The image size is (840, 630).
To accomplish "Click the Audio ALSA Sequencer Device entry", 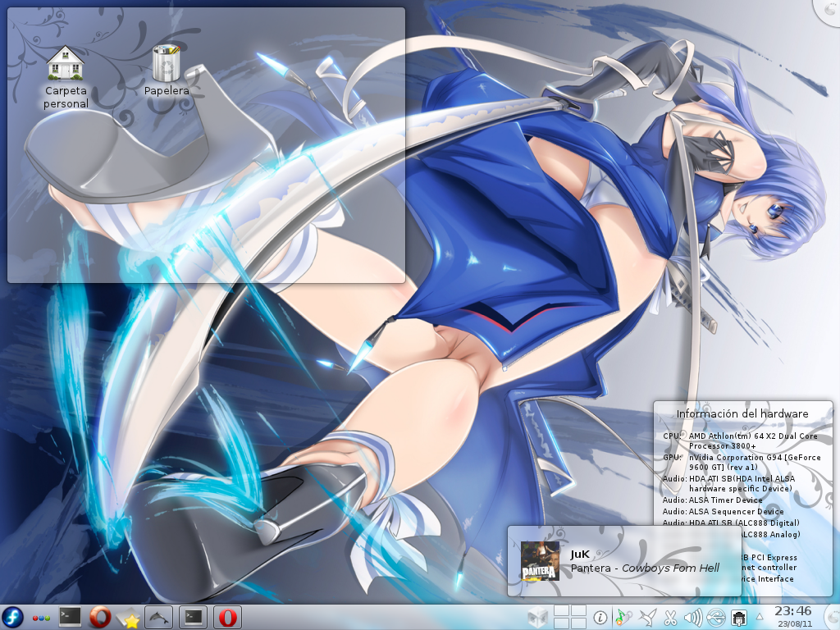I will coord(724,512).
